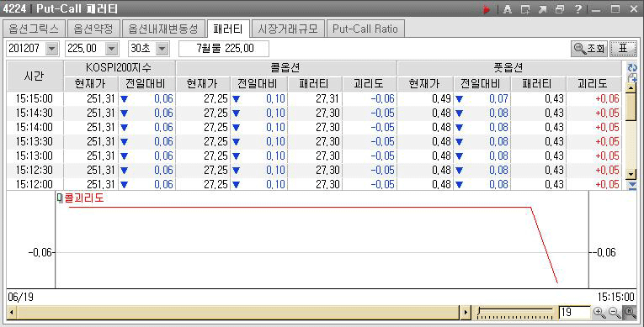The height and width of the screenshot is (327, 644).
Task: Click the 15:15:00 time cell
Action: click(x=35, y=98)
